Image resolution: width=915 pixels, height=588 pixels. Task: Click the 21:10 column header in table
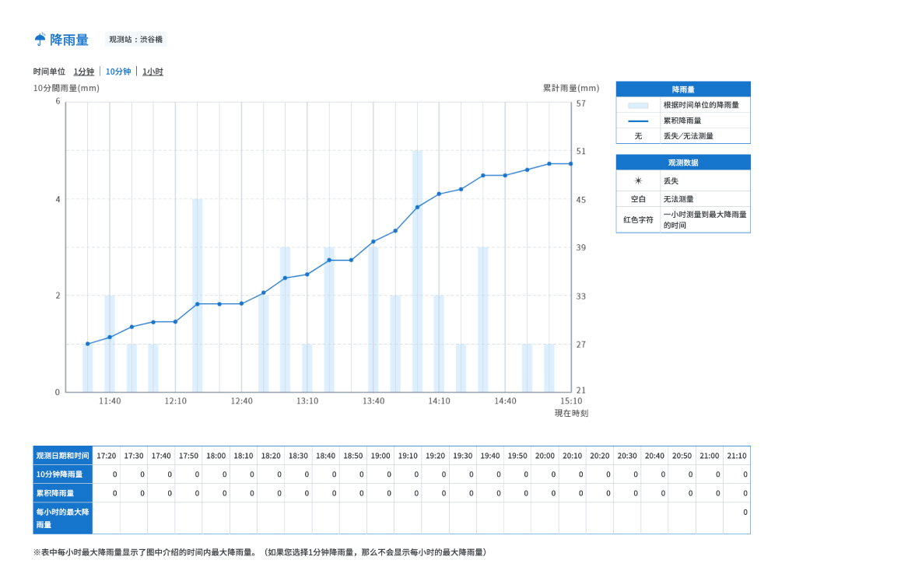tap(736, 456)
